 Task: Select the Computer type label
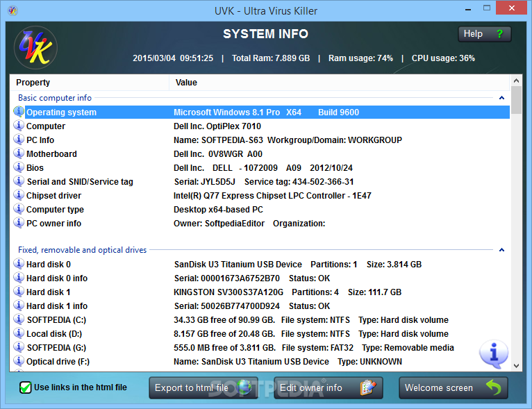pos(55,210)
